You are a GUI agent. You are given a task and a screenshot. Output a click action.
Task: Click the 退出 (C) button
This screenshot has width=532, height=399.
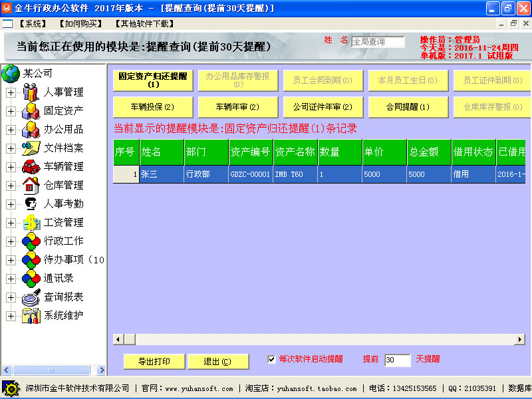coord(217,362)
